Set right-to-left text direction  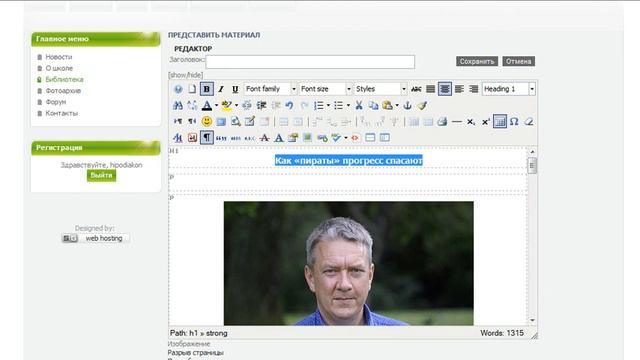192,121
